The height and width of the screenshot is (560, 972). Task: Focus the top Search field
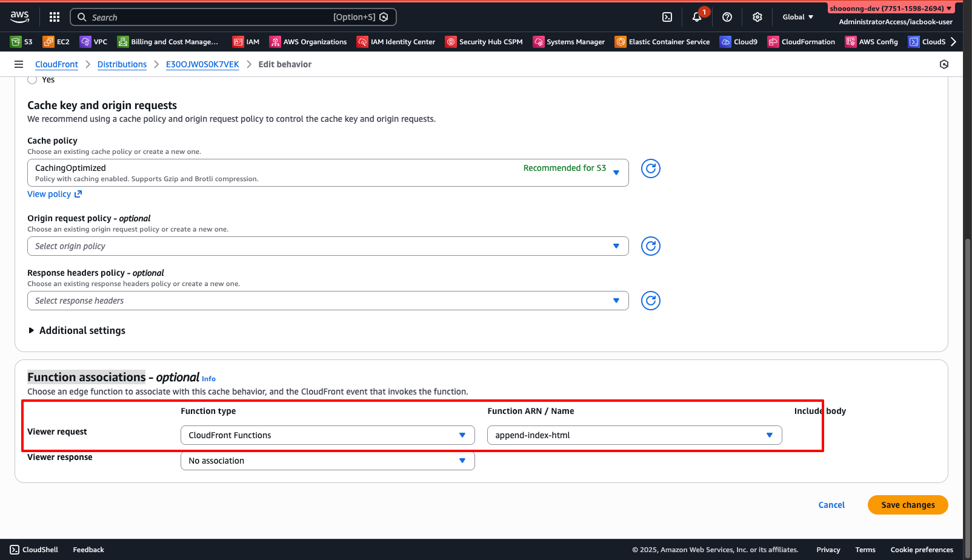(233, 17)
